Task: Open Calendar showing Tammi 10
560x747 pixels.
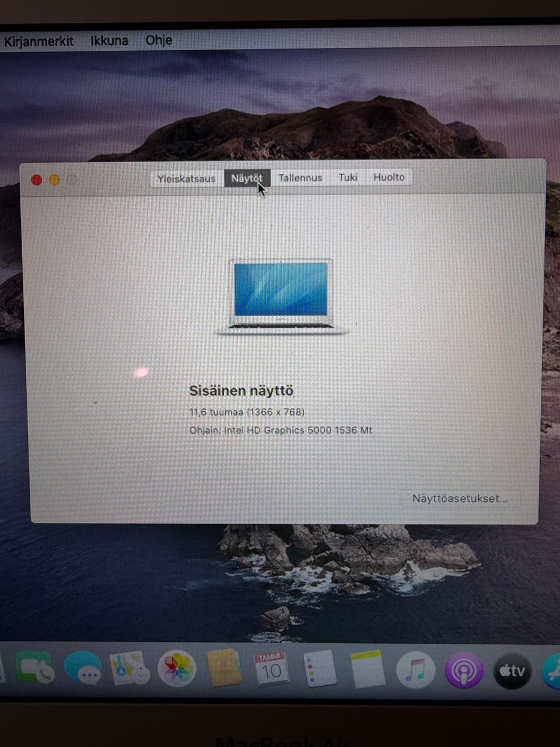Action: [271, 669]
